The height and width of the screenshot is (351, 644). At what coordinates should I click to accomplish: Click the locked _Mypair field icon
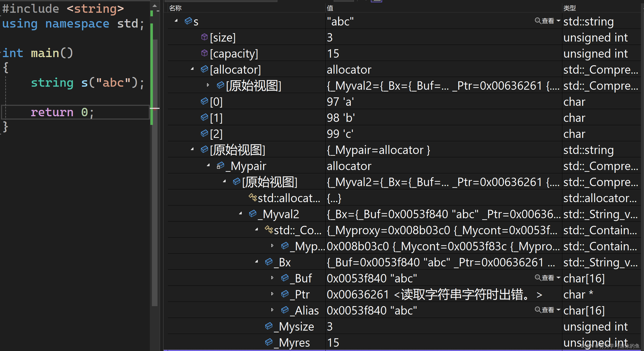point(220,165)
